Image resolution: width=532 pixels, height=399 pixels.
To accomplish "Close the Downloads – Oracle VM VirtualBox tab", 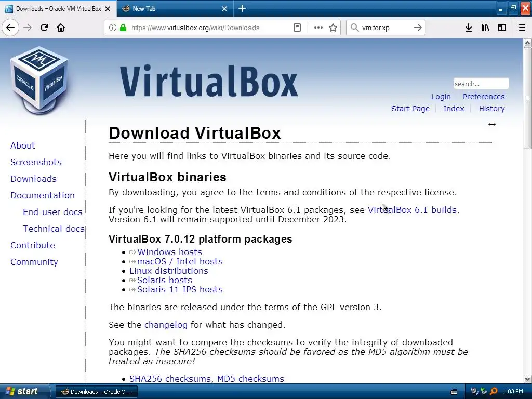I will pos(108,9).
